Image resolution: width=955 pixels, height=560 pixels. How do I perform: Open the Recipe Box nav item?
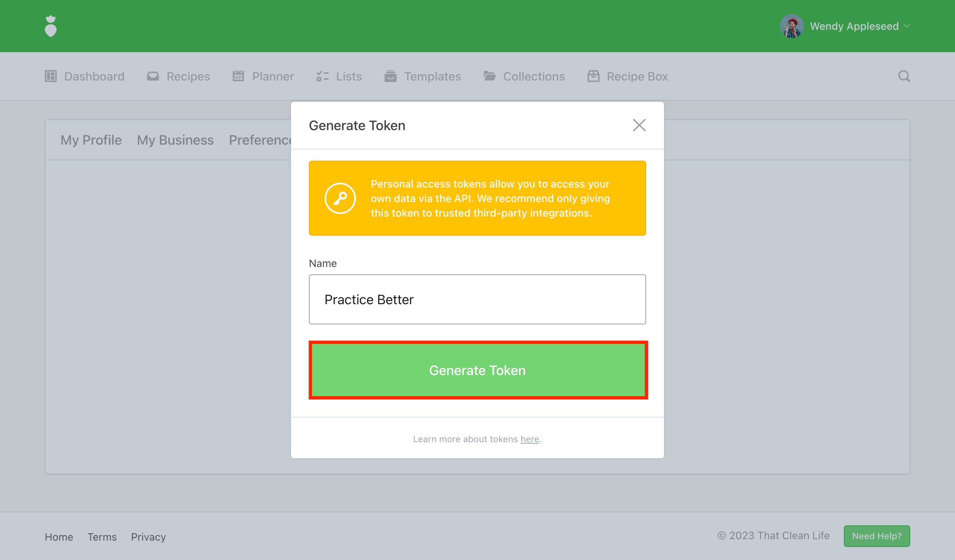point(627,76)
